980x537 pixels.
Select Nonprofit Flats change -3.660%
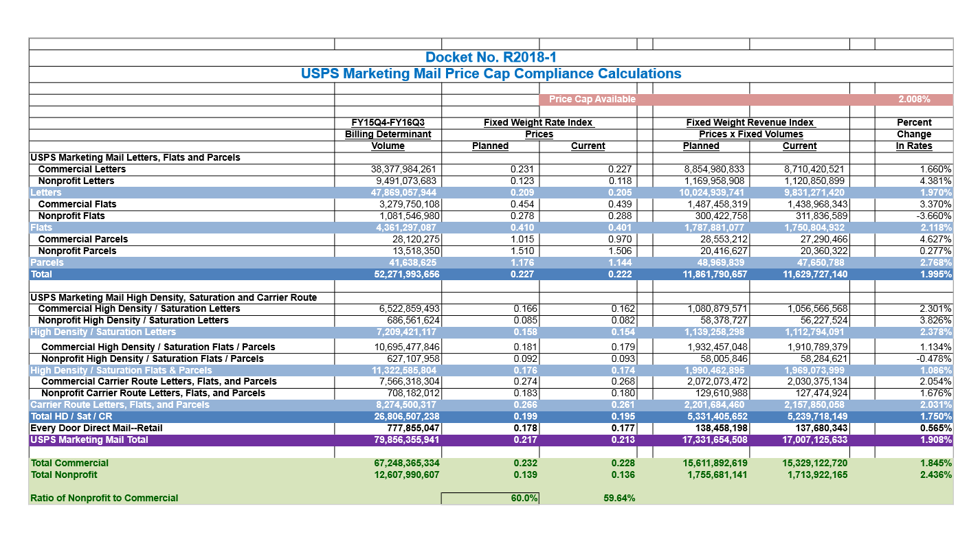pyautogui.click(x=934, y=216)
